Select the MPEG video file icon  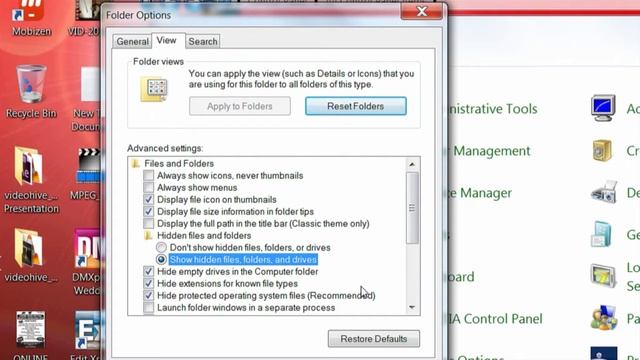[89, 166]
